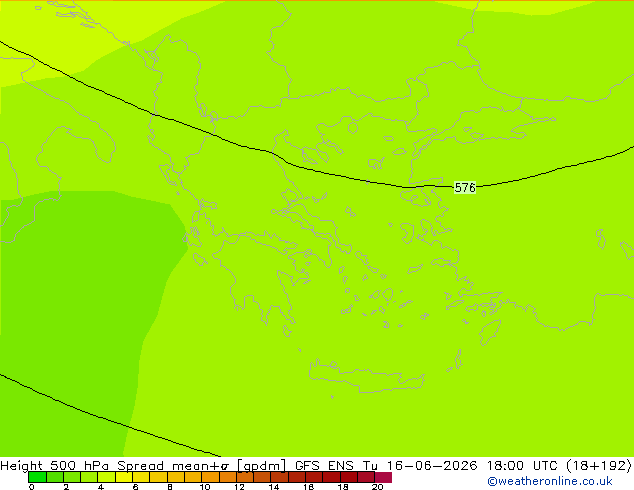Screen dimensions: 634x490
Task: Click the first bright green legend swatch at 0
Action: (37, 477)
